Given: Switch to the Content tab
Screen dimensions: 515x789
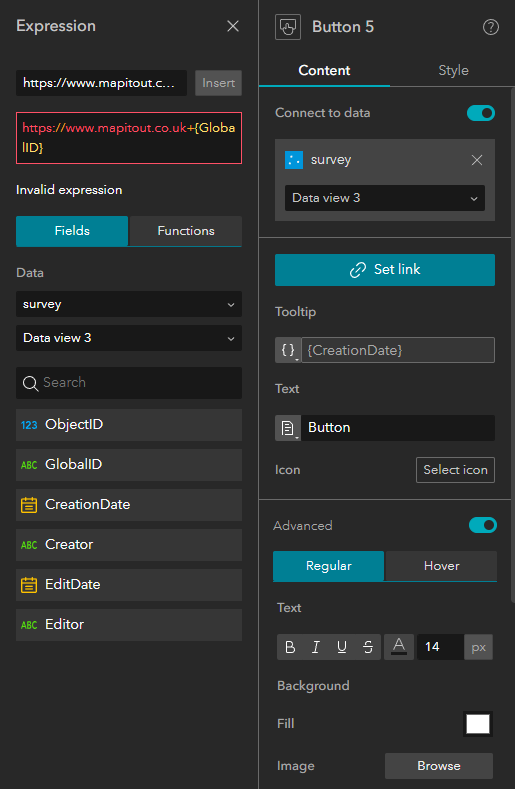Looking at the screenshot, I should (324, 71).
